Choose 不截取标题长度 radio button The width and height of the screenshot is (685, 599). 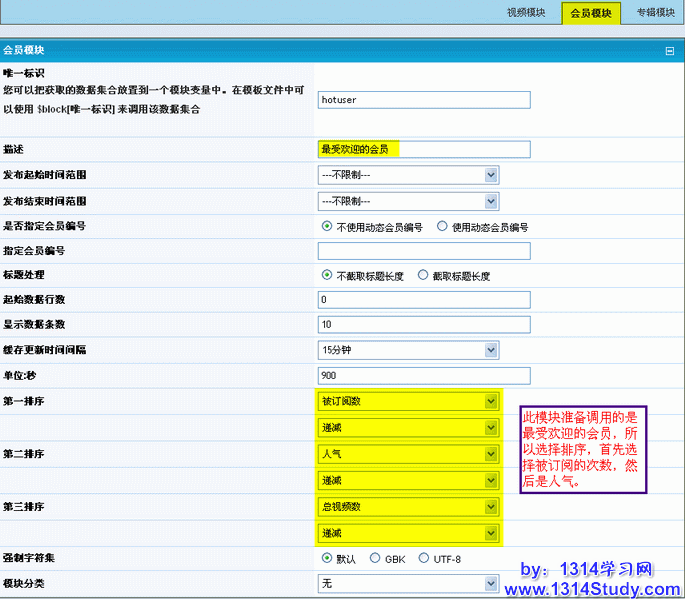(x=327, y=275)
